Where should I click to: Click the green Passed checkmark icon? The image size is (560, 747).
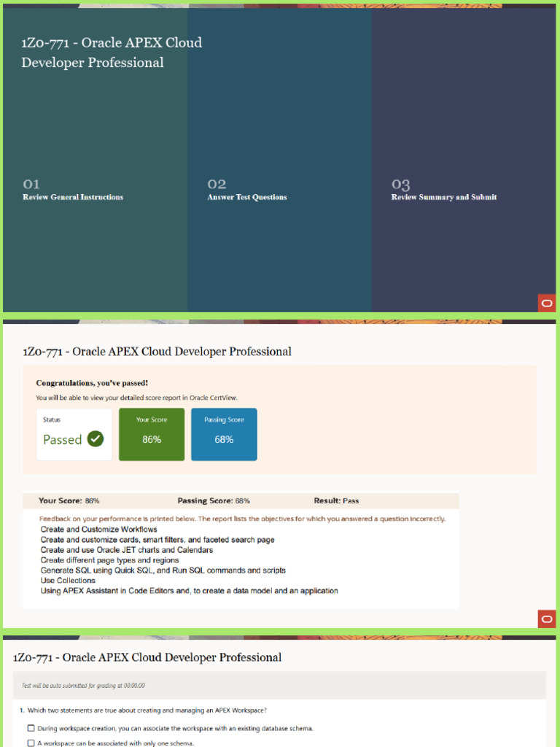click(x=96, y=438)
